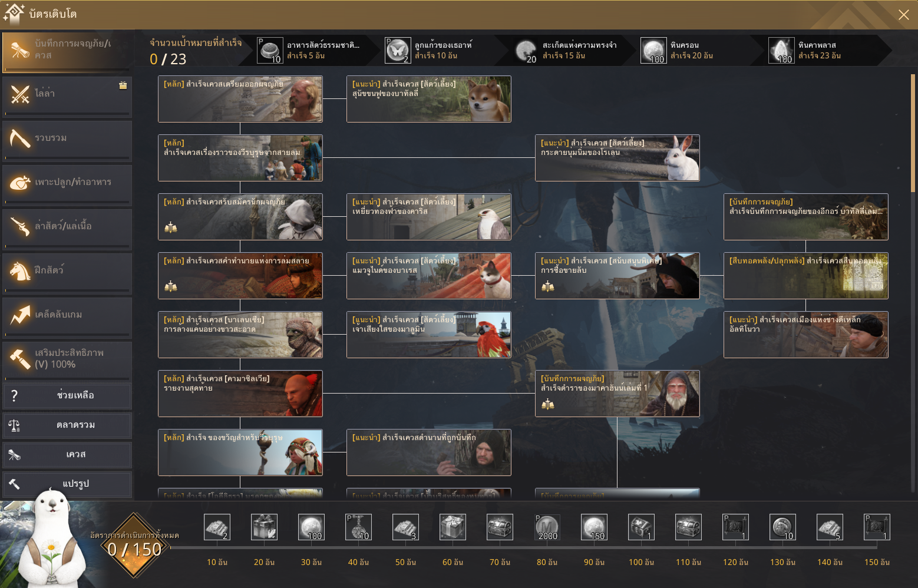This screenshot has width=918, height=588.
Task: Click สะเก็ดแห่งความทรงจำ reward icon
Action: (x=526, y=51)
